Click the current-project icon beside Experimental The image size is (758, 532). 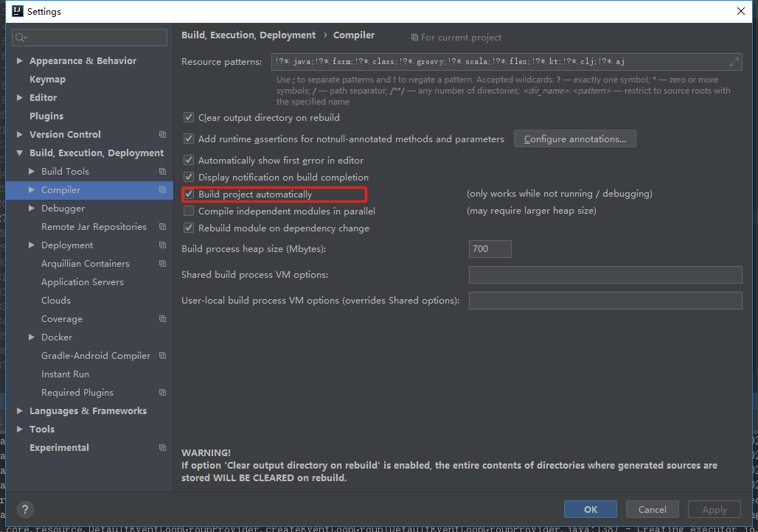(161, 447)
